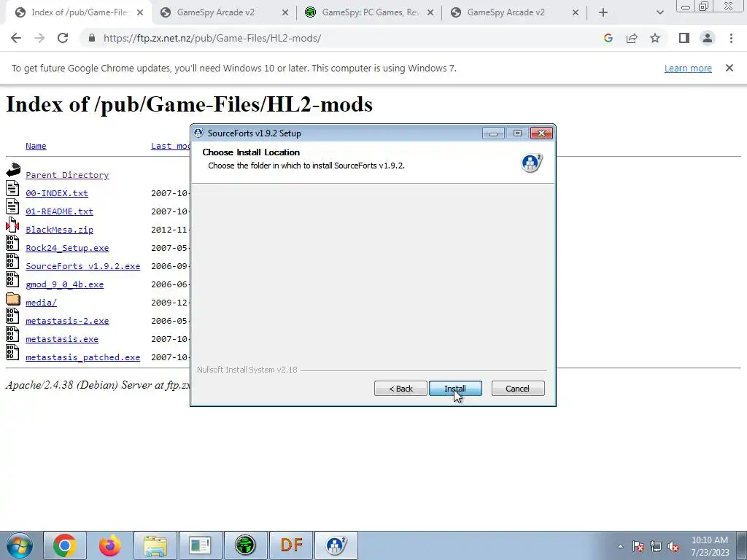The width and height of the screenshot is (747, 560).
Task: Launch Firefox from the taskbar
Action: coord(110,545)
